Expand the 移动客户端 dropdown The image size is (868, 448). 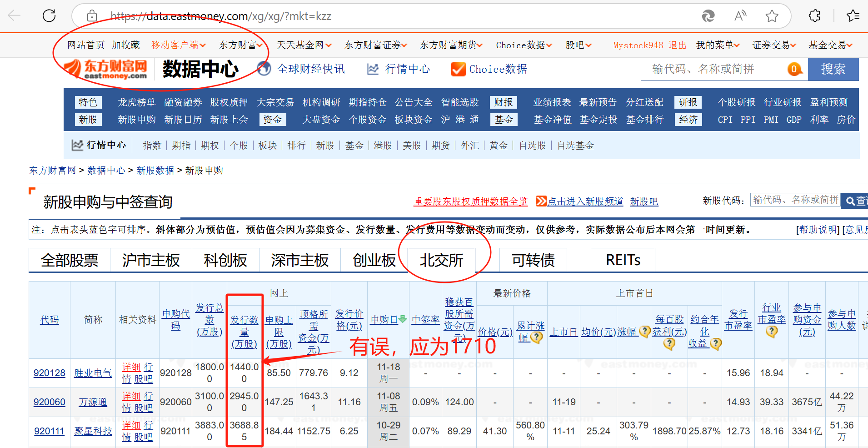pos(178,45)
